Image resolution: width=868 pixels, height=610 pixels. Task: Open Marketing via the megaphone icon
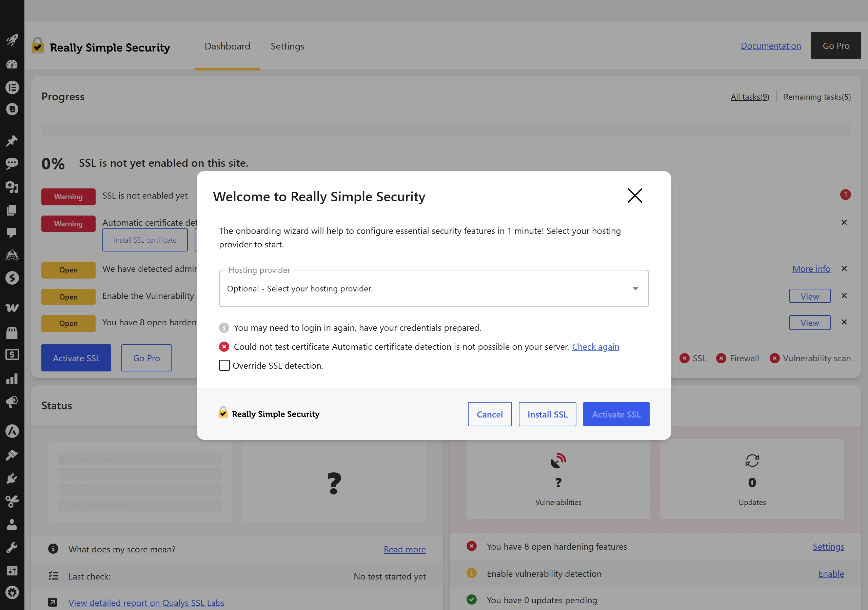(12, 401)
